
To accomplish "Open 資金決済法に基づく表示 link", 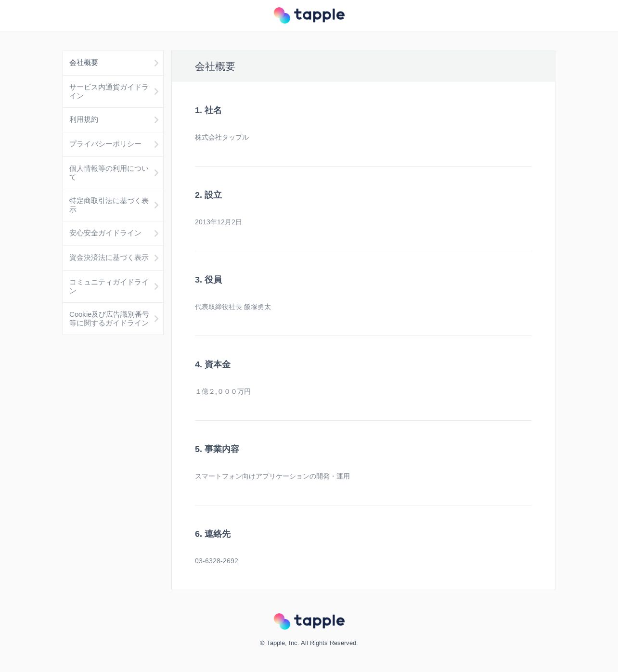I will tap(113, 258).
